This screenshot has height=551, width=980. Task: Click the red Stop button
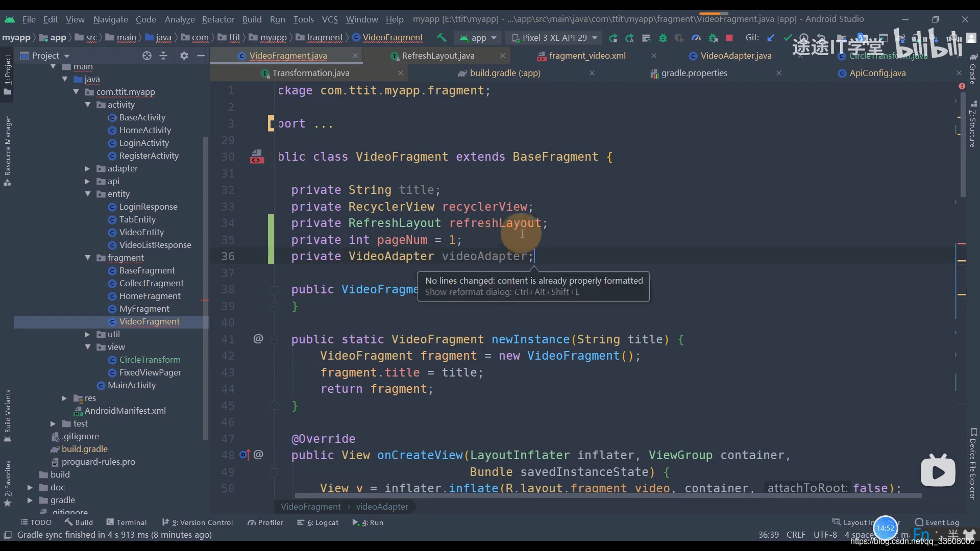729,38
